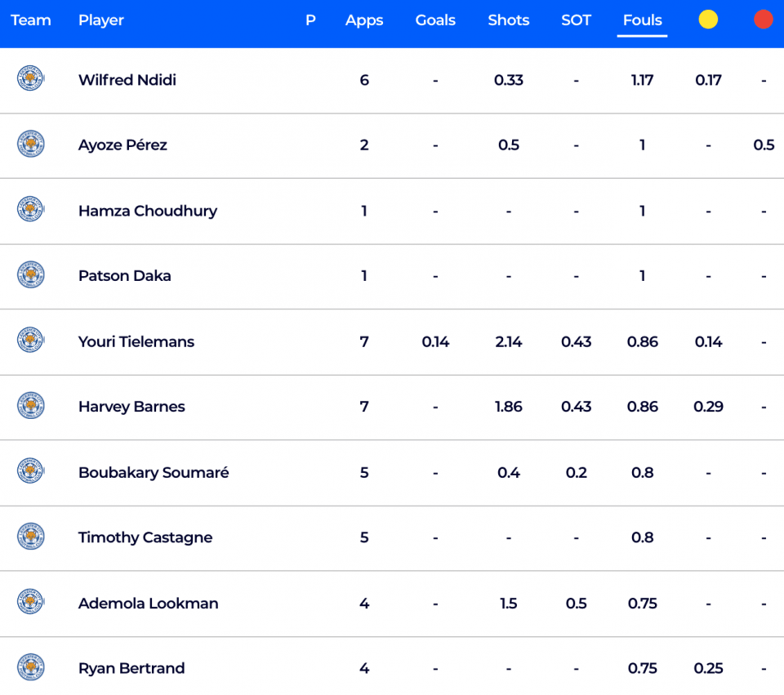The width and height of the screenshot is (784, 695).
Task: Click the red card column header icon
Action: click(764, 20)
